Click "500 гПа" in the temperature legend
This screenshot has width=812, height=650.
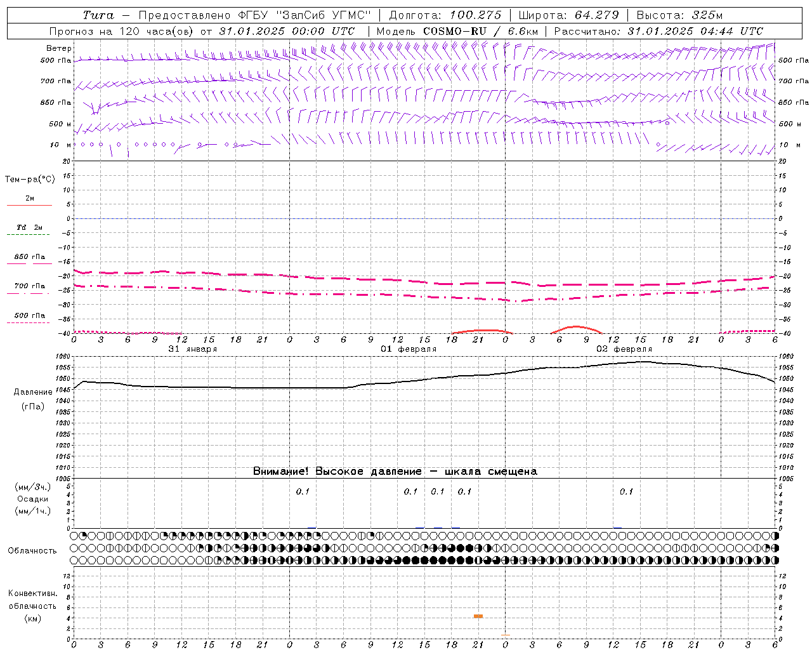[30, 315]
